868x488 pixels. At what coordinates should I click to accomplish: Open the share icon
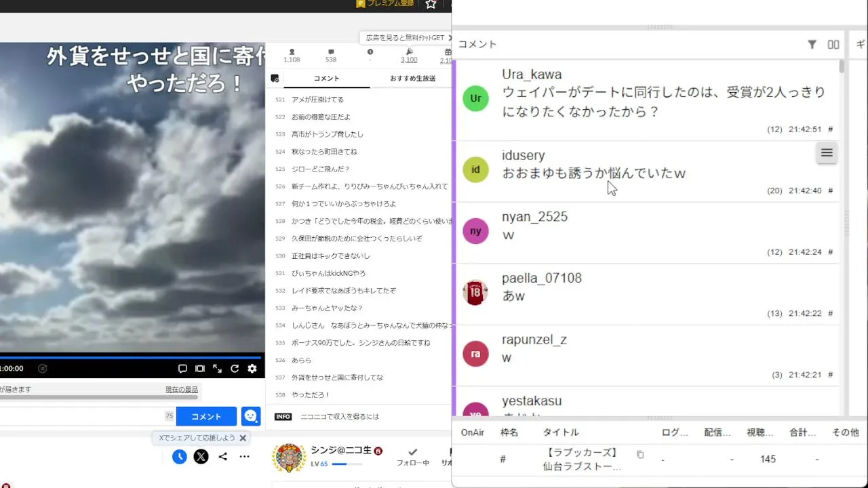click(222, 457)
